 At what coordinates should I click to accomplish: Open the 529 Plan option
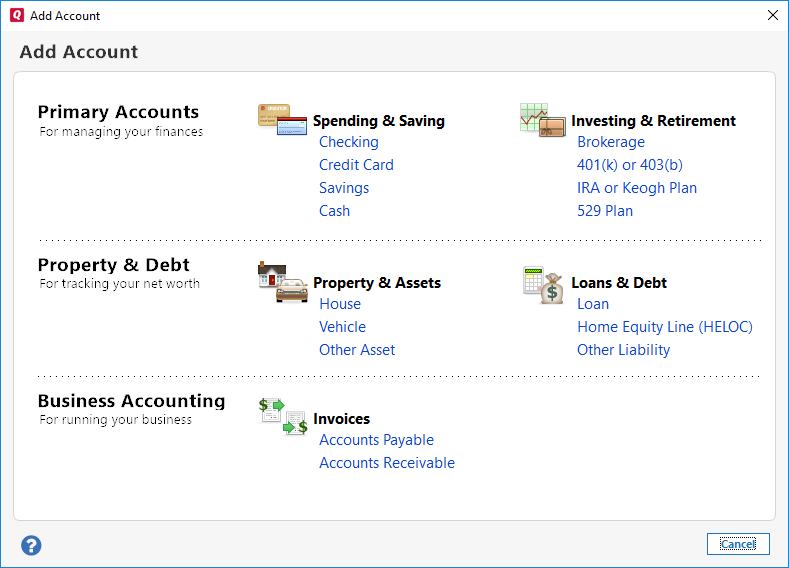click(605, 211)
